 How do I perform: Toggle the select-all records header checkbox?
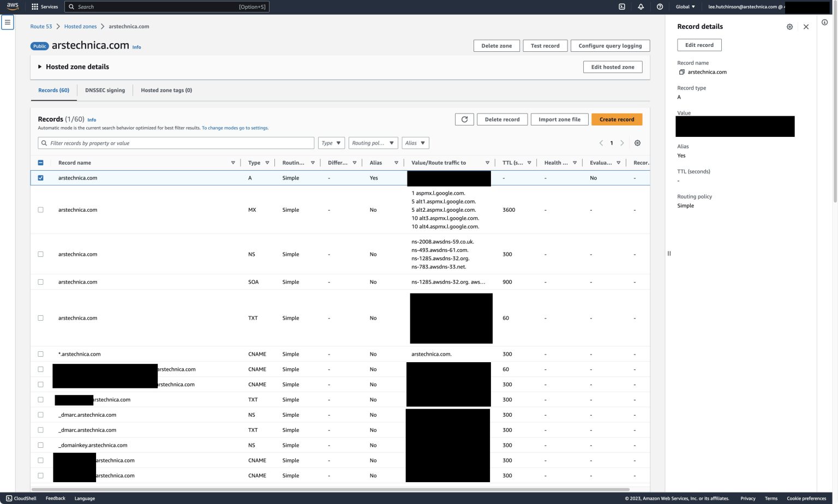point(40,163)
